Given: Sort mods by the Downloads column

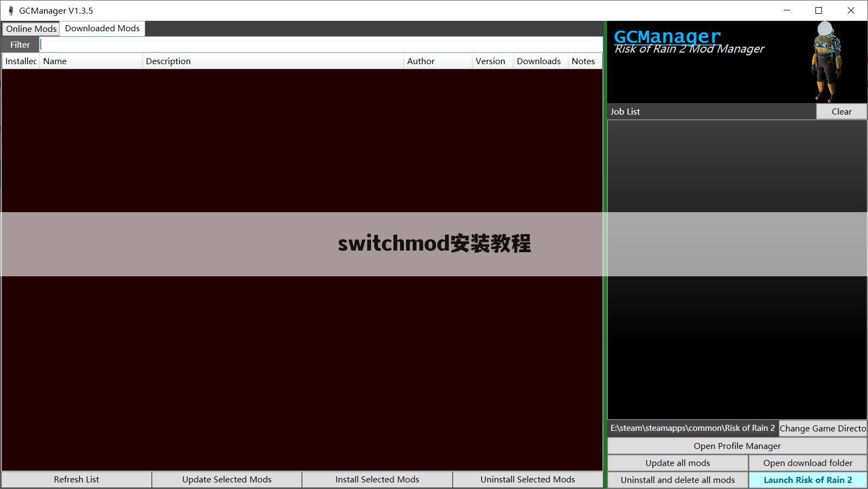Looking at the screenshot, I should 540,61.
